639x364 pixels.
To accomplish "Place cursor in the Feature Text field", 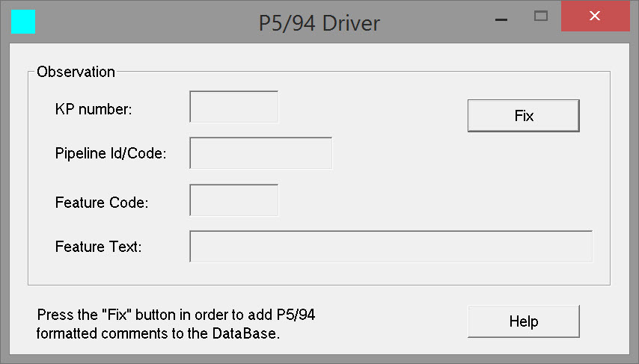I will click(391, 246).
